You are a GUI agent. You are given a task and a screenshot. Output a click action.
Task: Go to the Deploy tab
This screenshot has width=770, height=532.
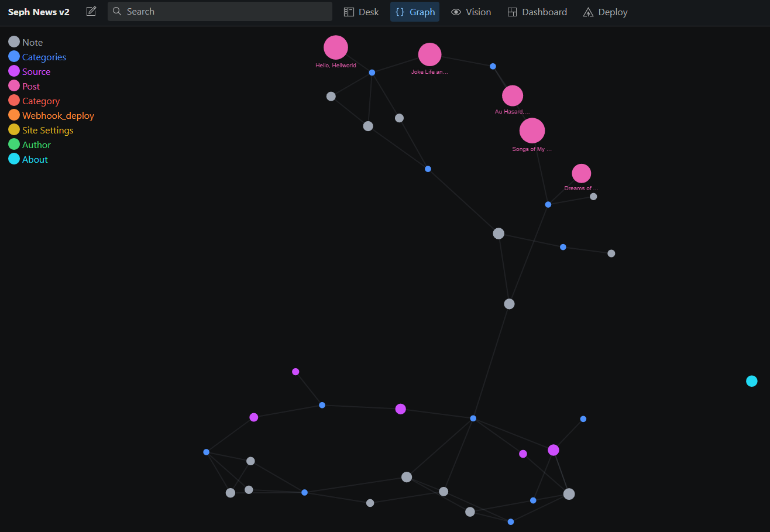pyautogui.click(x=606, y=12)
